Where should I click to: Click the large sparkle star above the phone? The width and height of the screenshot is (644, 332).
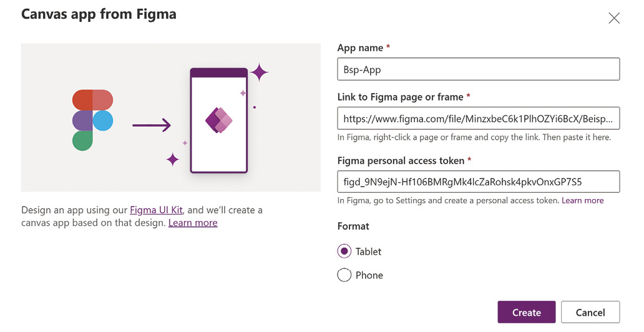(259, 73)
